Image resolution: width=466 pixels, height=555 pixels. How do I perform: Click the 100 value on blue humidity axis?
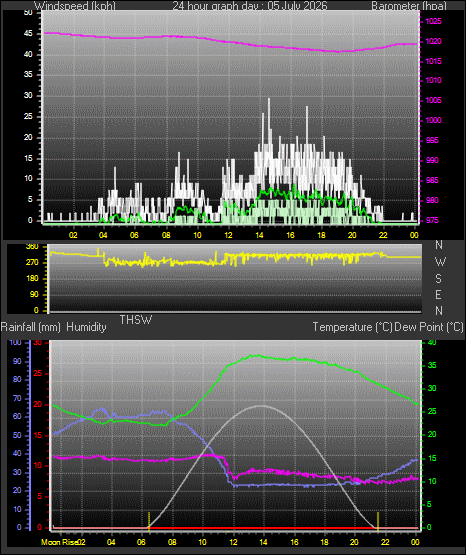point(15,343)
